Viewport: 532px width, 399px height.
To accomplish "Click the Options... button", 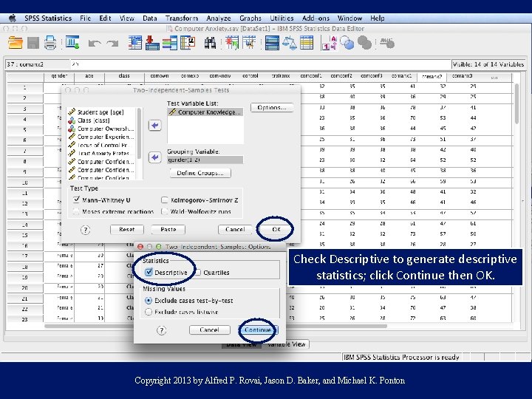I will click(272, 108).
